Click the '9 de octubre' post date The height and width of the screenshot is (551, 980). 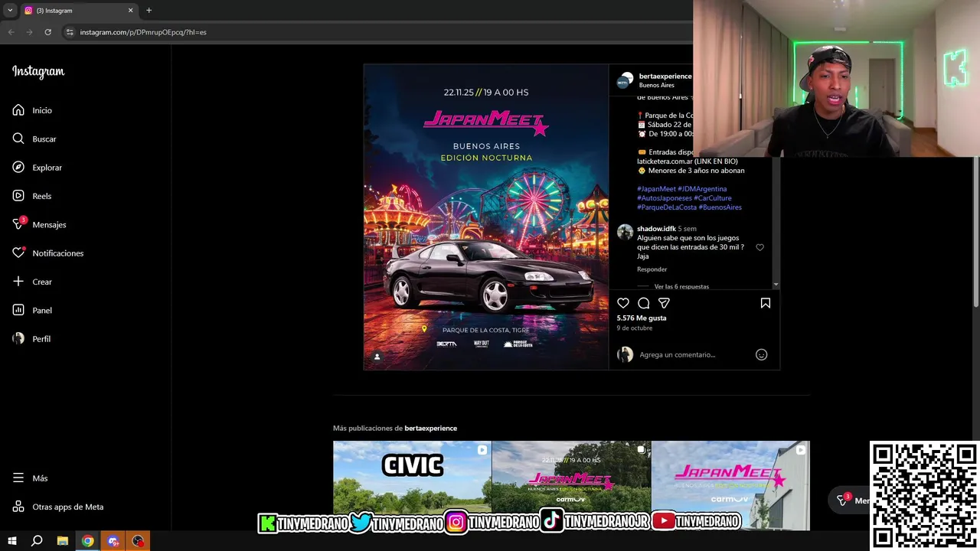[635, 328]
